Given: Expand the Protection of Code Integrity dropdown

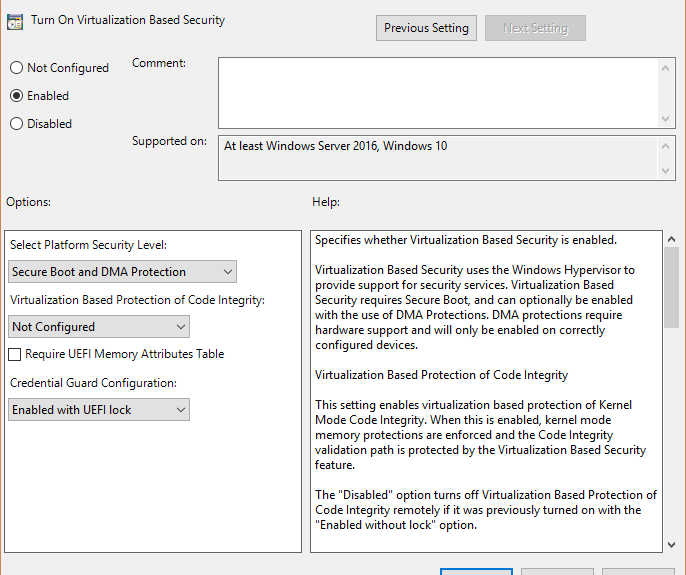Looking at the screenshot, I should pyautogui.click(x=99, y=327).
